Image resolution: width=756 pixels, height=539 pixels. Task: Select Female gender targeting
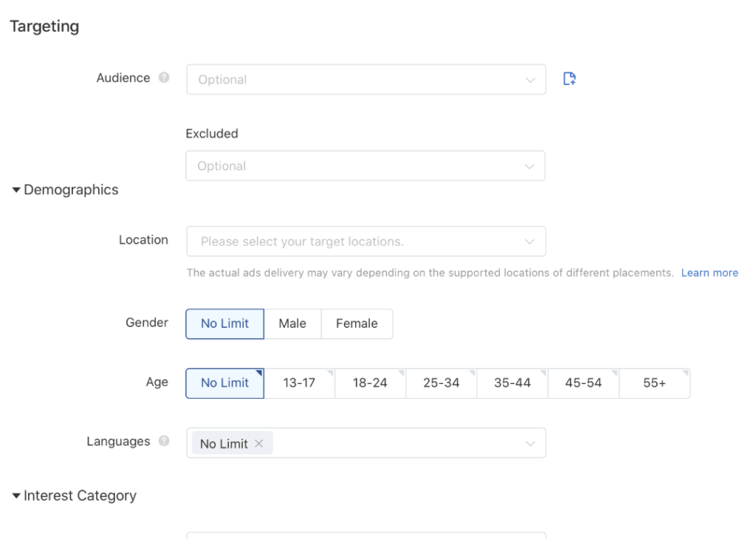357,323
